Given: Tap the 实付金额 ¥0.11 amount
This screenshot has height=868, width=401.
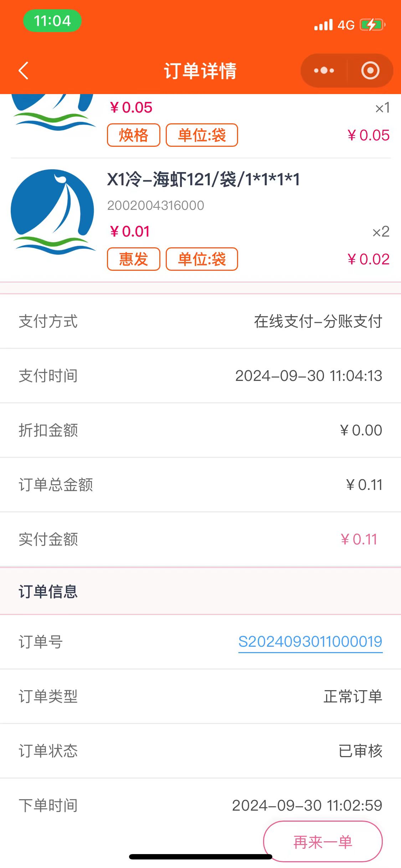Looking at the screenshot, I should click(x=359, y=539).
